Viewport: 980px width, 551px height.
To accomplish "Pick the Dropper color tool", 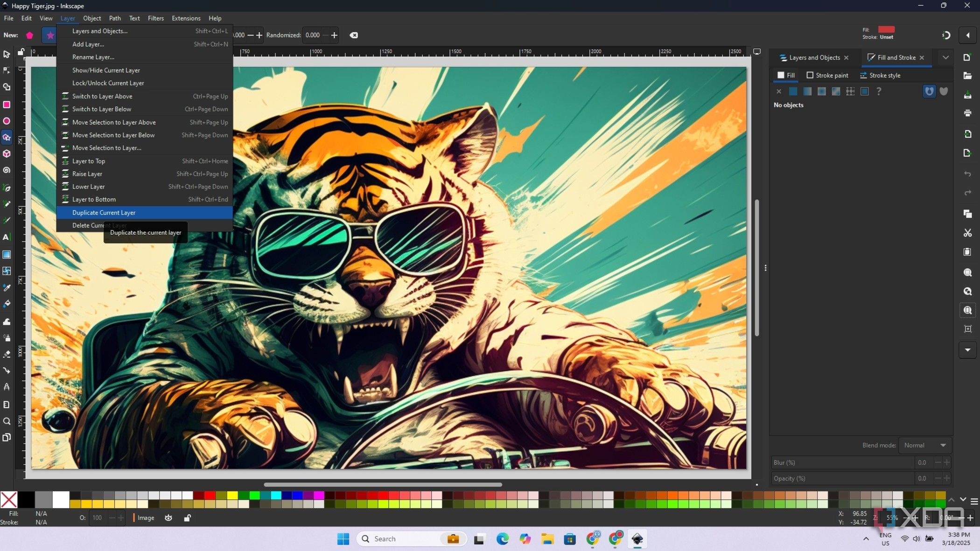I will tap(7, 287).
